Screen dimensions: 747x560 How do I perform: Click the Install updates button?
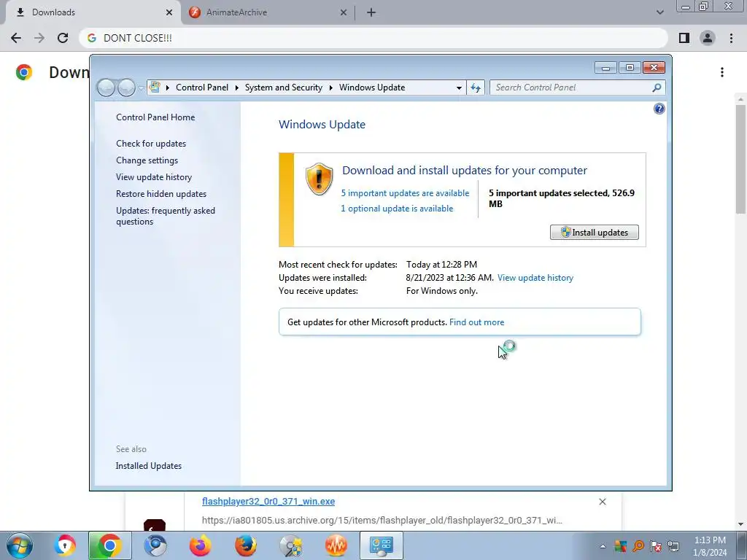click(594, 233)
